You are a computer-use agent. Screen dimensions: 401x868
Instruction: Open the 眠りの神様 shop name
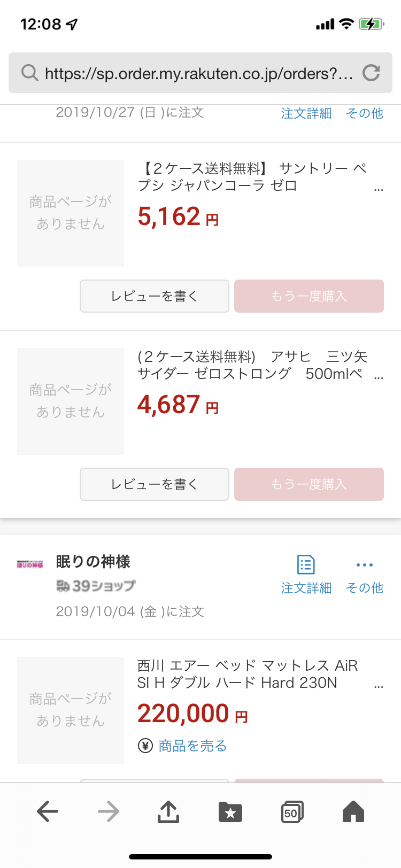[x=93, y=562]
